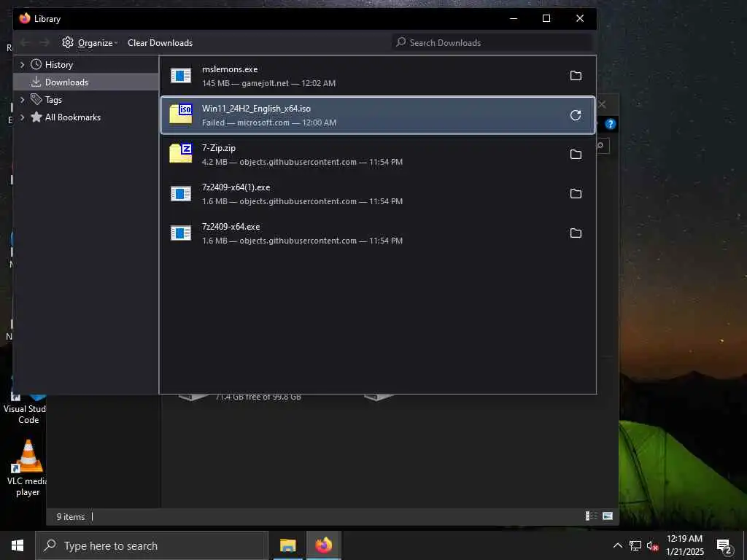
Task: Click the Organize gear icon
Action: 68,42
